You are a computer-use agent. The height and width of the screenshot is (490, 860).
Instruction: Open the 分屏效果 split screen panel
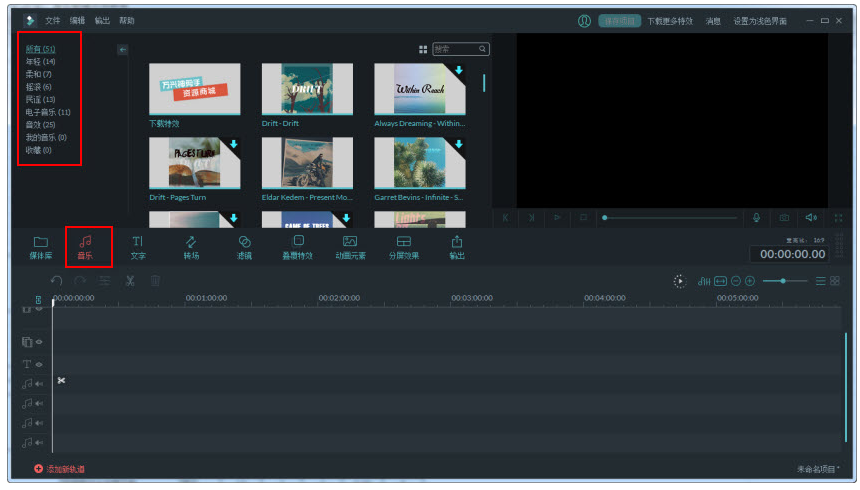click(x=404, y=246)
